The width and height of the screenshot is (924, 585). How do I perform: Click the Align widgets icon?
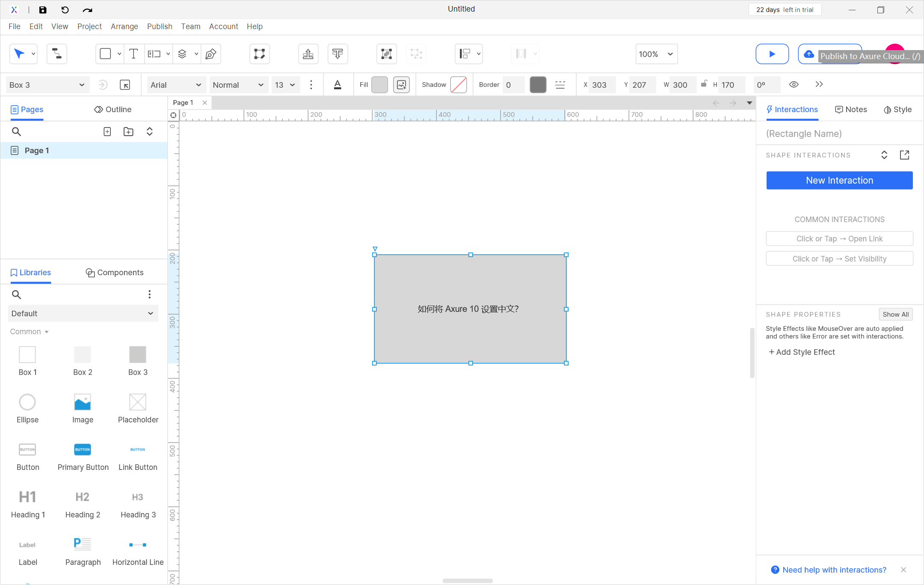[465, 54]
